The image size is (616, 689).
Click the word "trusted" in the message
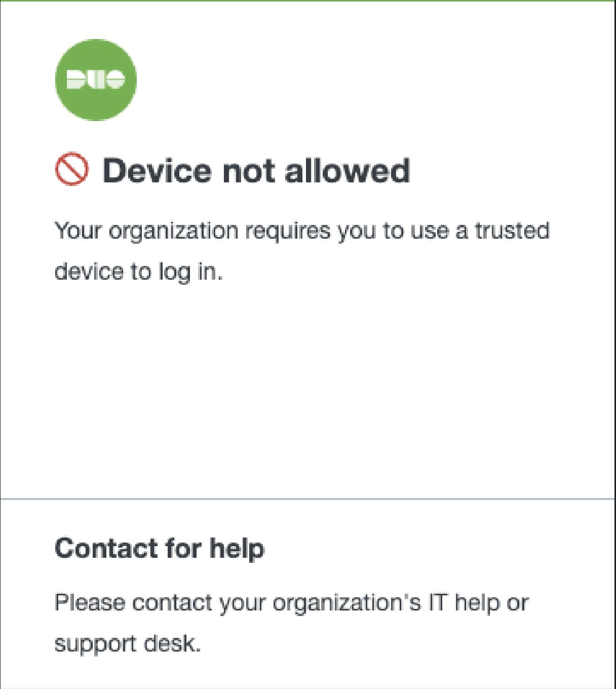512,231
